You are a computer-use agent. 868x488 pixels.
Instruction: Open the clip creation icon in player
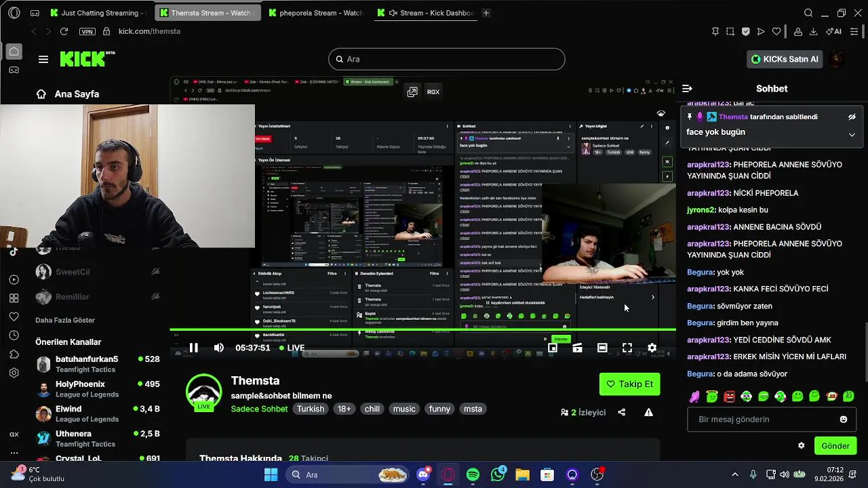tap(577, 348)
